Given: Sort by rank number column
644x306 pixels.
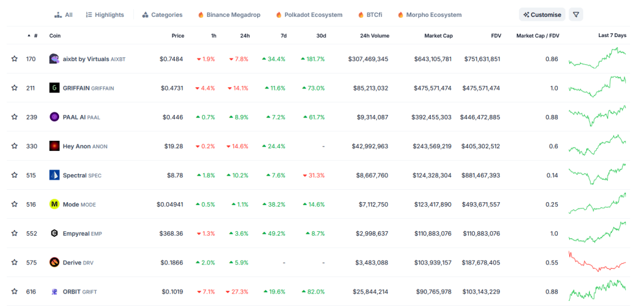Looking at the screenshot, I should (33, 36).
